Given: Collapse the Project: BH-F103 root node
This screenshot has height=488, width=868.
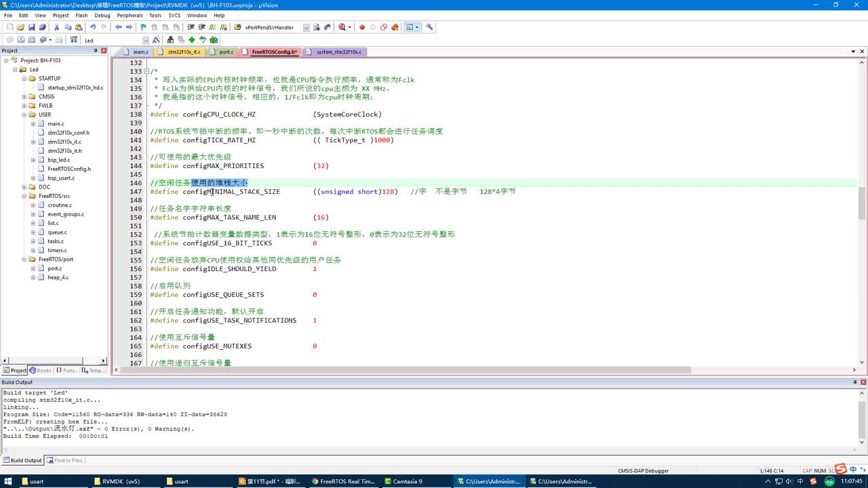Looking at the screenshot, I should (x=6, y=60).
